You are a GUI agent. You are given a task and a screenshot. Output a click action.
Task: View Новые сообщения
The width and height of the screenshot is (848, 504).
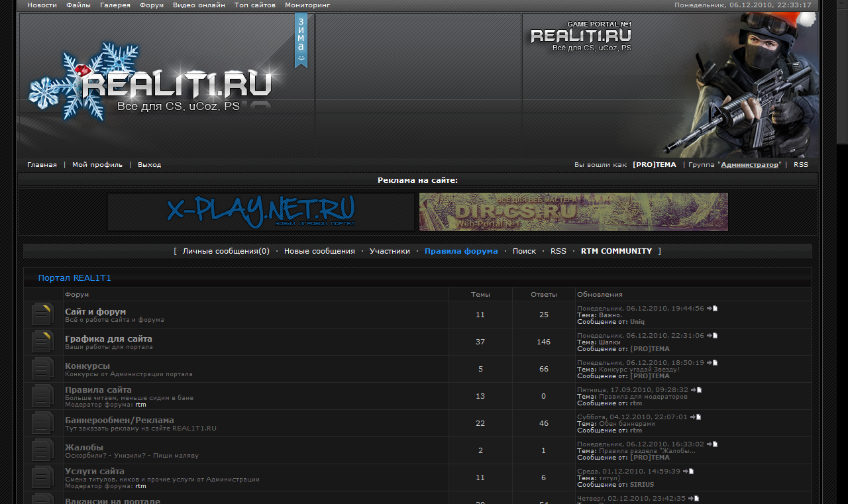pyautogui.click(x=319, y=251)
